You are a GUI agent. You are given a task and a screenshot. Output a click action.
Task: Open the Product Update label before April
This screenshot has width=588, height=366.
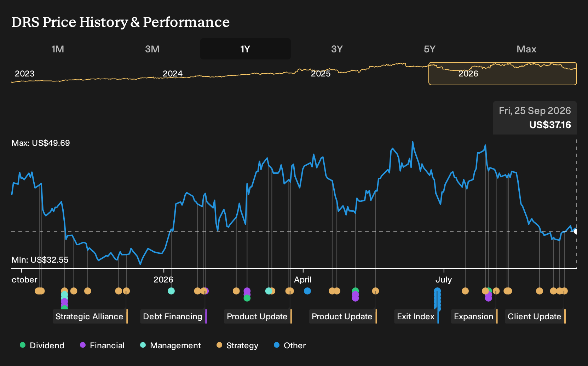[257, 316]
